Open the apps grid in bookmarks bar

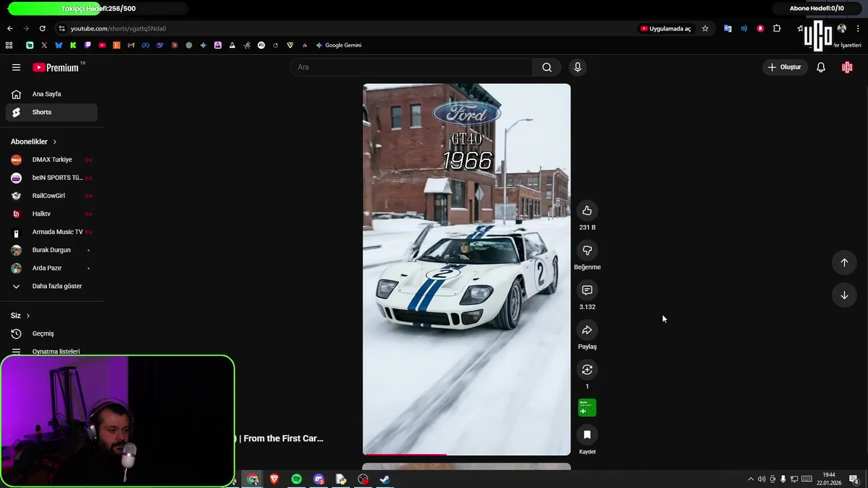point(9,45)
